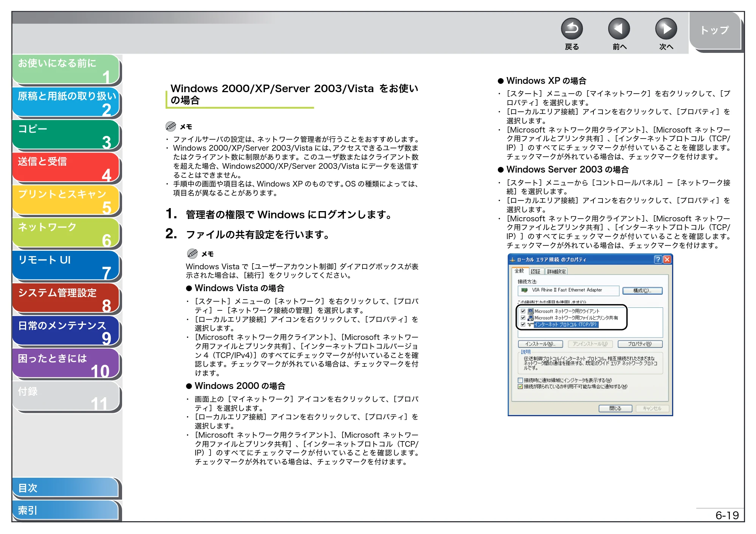
Task: Click the アンインストール button
Action: (x=590, y=344)
